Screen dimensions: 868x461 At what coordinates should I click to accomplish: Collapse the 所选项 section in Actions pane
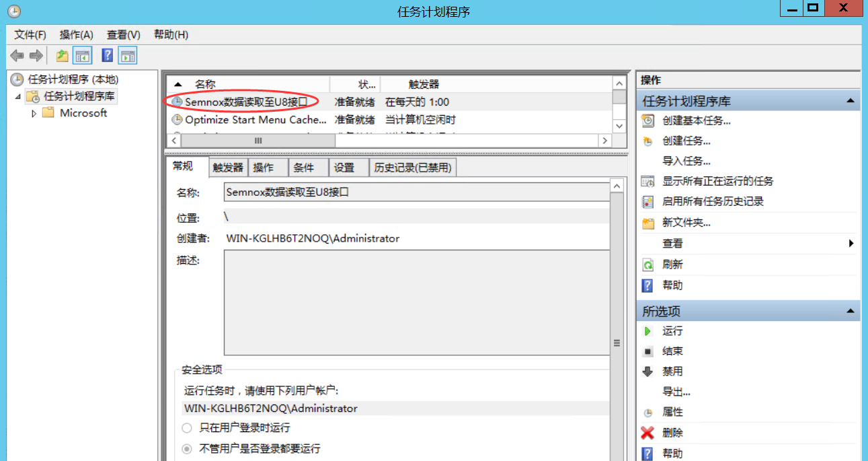click(851, 312)
